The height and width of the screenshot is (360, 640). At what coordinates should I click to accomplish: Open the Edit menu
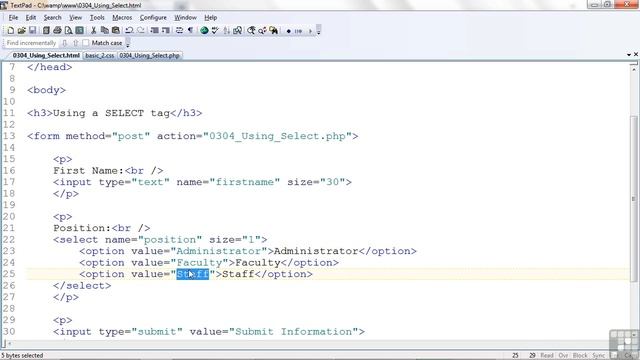click(31, 18)
